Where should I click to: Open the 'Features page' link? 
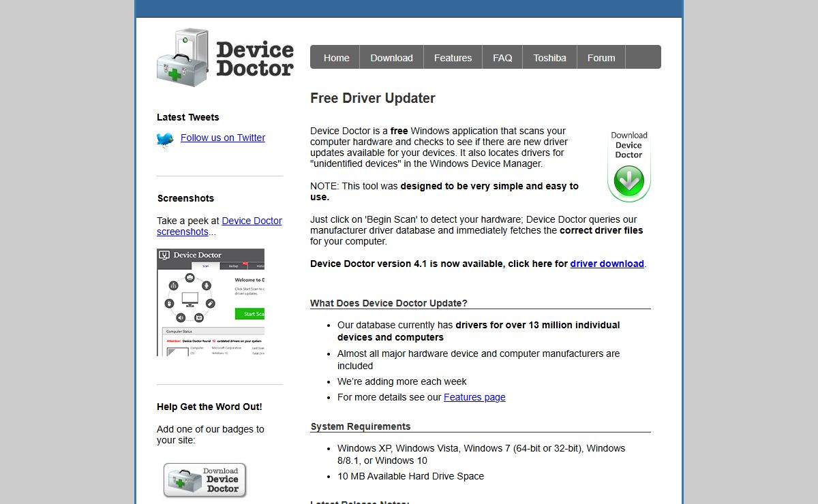click(474, 397)
